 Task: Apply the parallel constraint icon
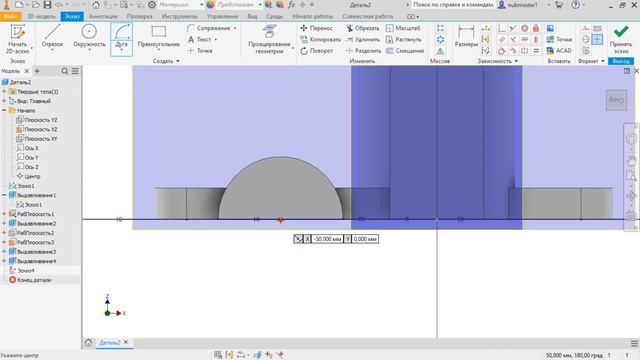(x=502, y=40)
